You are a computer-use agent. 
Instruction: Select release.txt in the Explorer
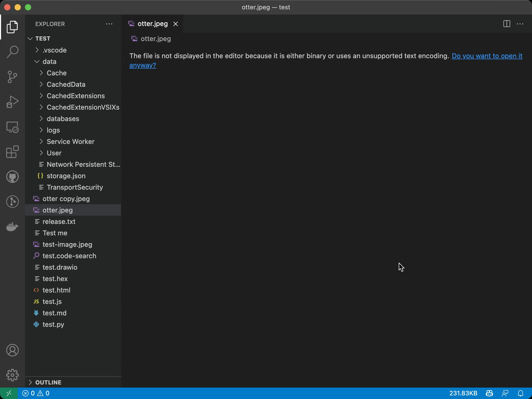pyautogui.click(x=59, y=221)
